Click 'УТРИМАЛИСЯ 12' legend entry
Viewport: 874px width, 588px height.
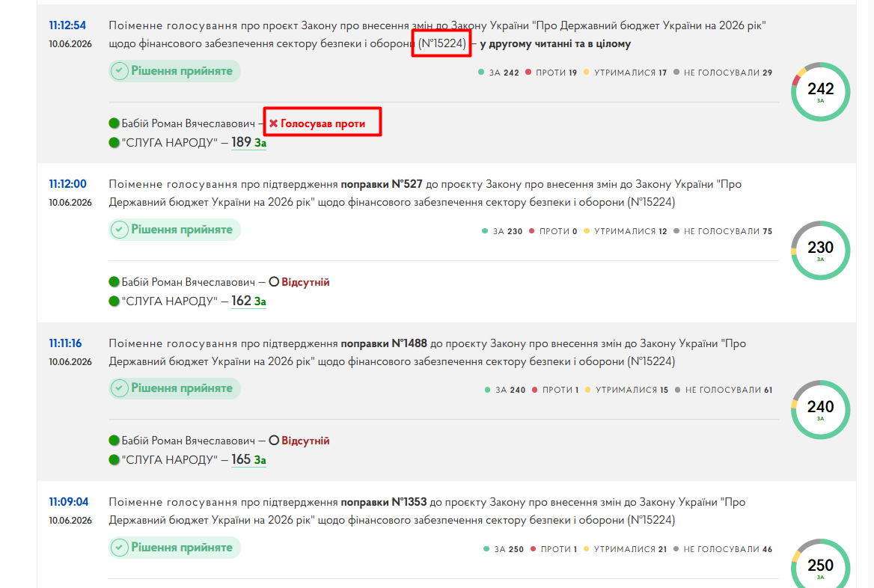625,231
